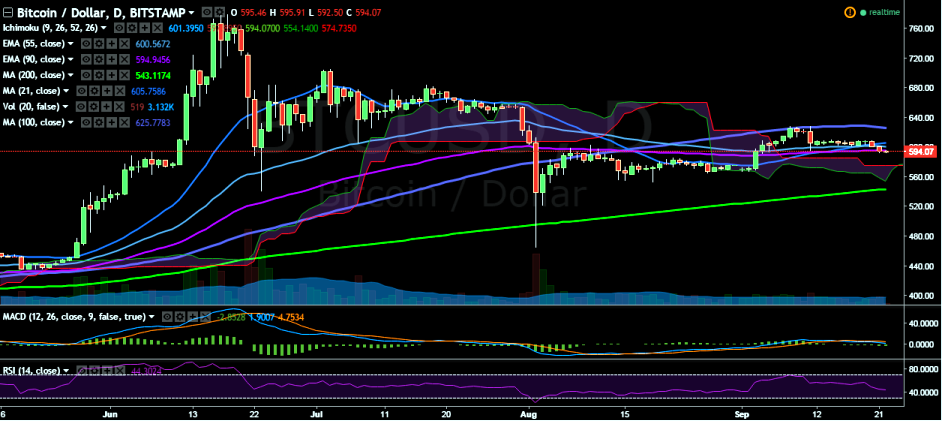Remove EMA (90, close) with its X icon
Viewport: 942px width, 421px height.
tap(124, 59)
